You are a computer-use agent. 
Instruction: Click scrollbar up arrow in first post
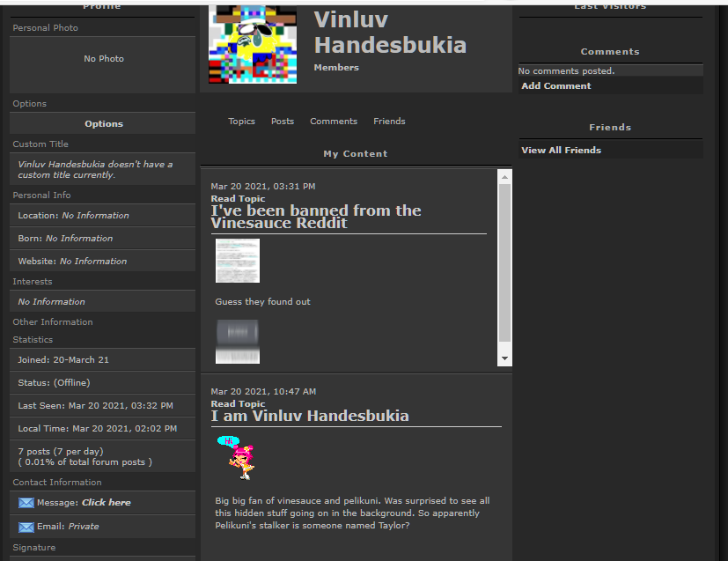504,177
